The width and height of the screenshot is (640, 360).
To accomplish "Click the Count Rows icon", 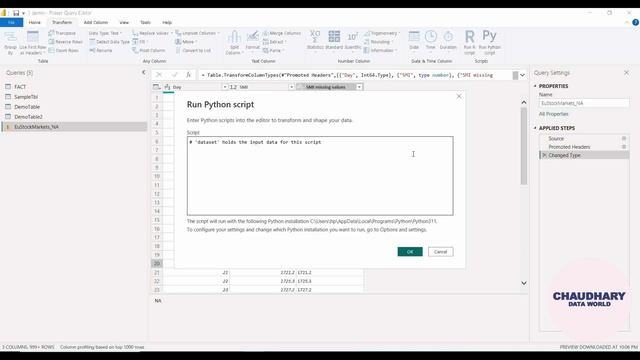I will coord(51,51).
